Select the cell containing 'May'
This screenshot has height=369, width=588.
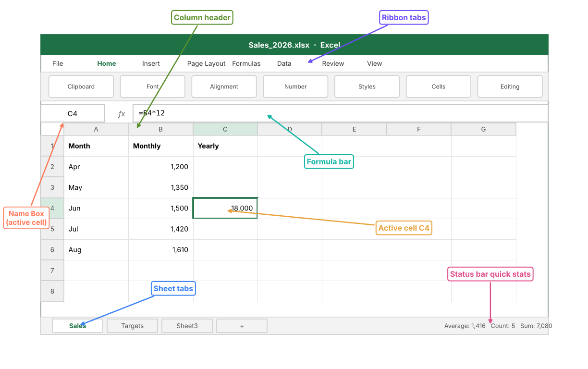[96, 187]
